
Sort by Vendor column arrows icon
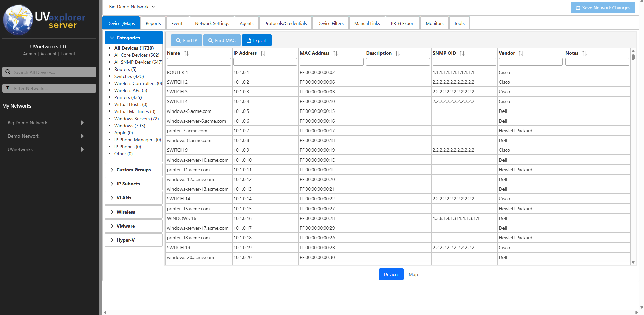[x=521, y=53]
